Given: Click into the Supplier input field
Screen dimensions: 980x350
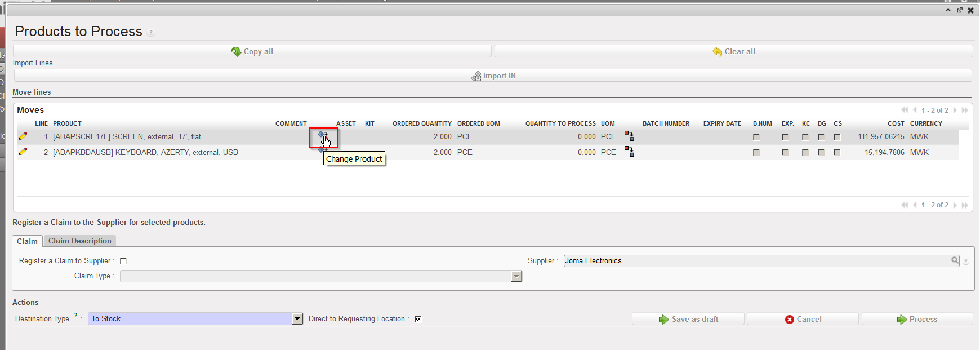Looking at the screenshot, I should tap(755, 261).
